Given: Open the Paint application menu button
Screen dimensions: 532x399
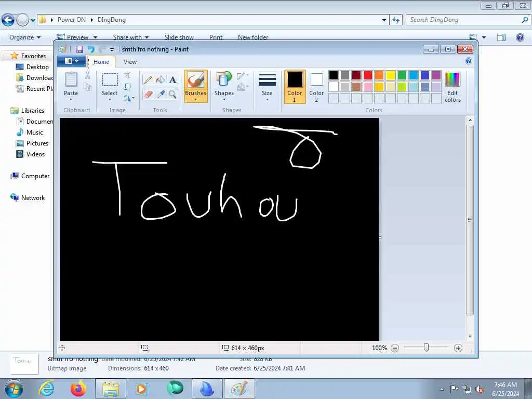Looking at the screenshot, I should click(71, 61).
